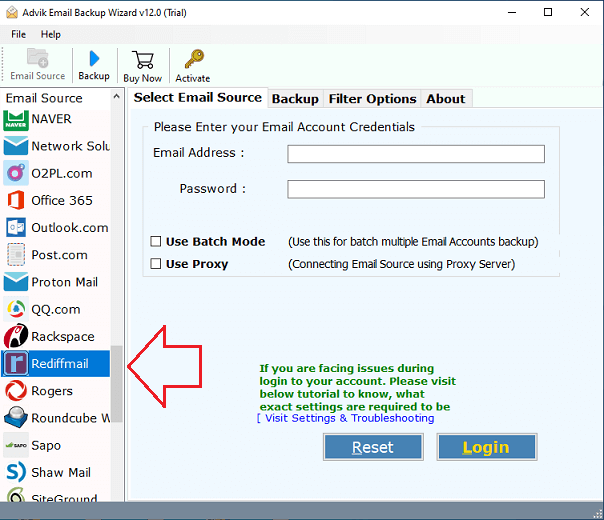Choose the Rogers icon
Image resolution: width=604 pixels, height=520 pixels.
pyautogui.click(x=16, y=391)
